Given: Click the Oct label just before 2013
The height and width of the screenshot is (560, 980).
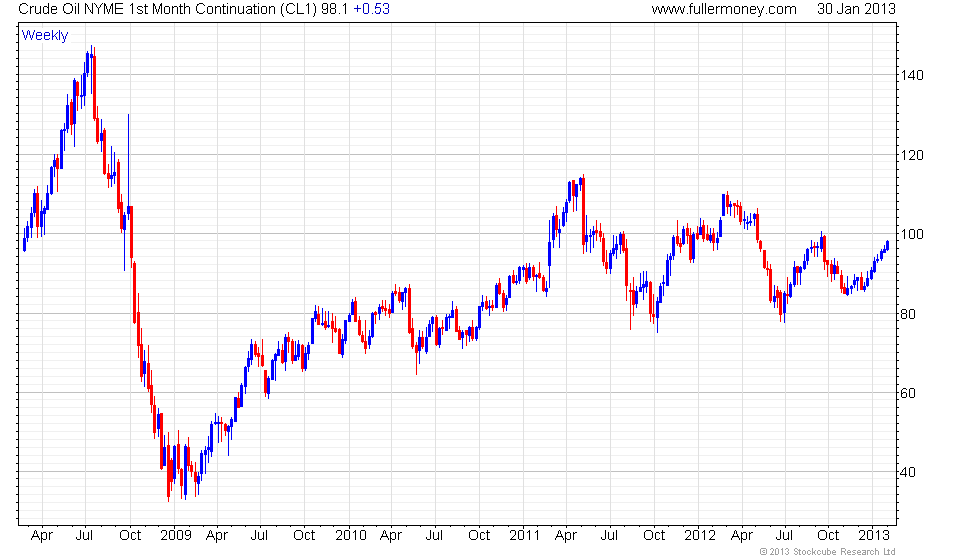Looking at the screenshot, I should coord(828,536).
